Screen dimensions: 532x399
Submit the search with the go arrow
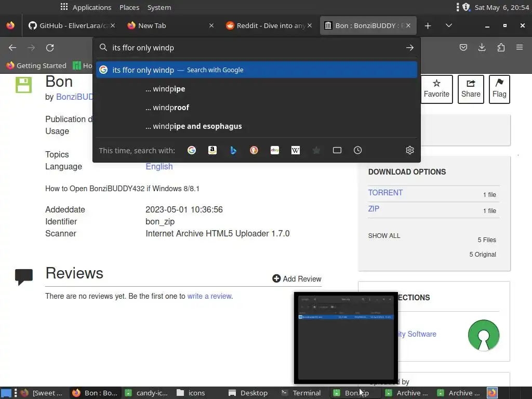410,48
